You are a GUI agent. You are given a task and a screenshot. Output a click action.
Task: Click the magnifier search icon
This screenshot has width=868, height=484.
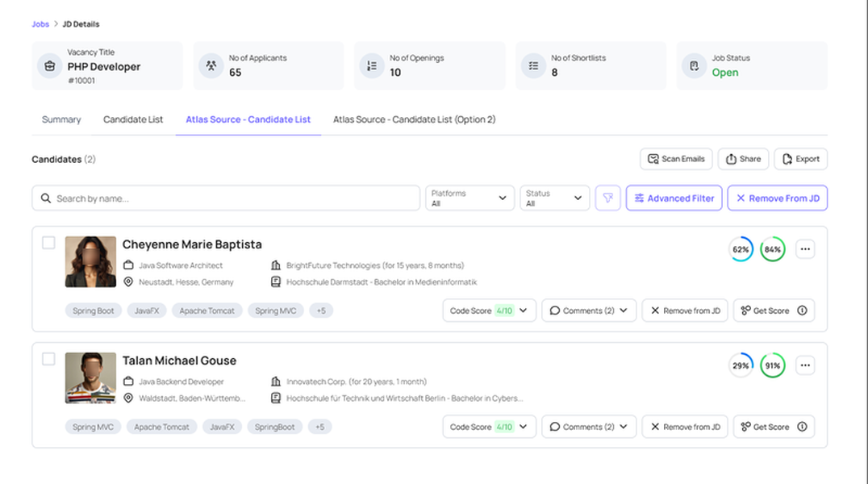point(46,198)
